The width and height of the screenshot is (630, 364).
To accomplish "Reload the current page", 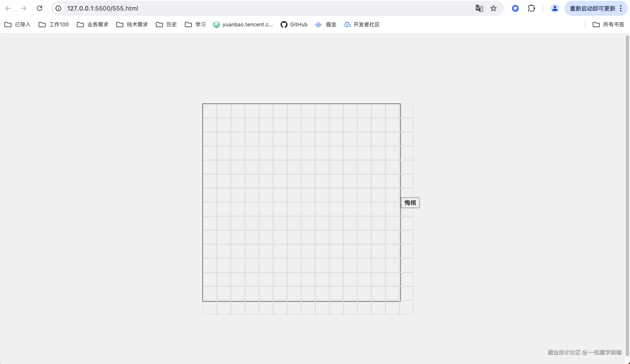I will click(40, 9).
